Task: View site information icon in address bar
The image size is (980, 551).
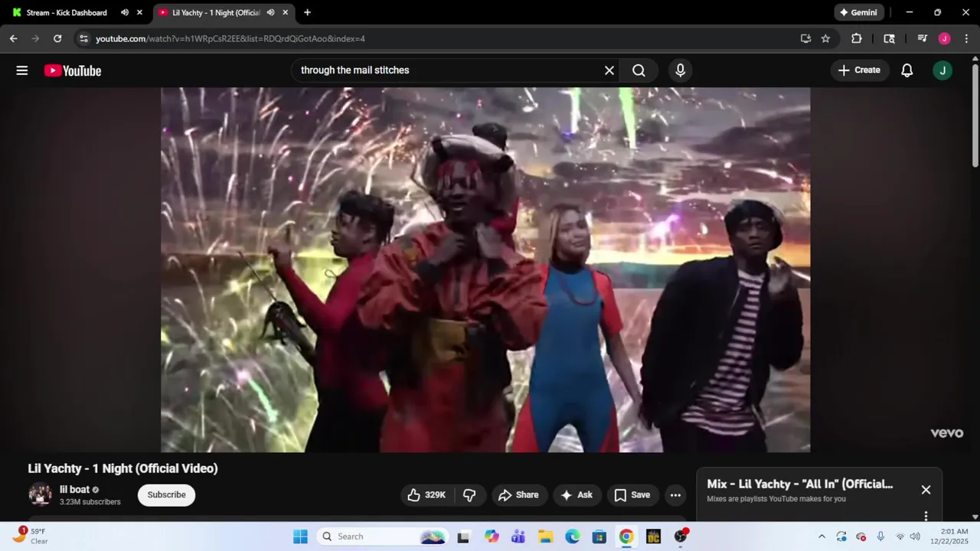Action: pyautogui.click(x=83, y=38)
